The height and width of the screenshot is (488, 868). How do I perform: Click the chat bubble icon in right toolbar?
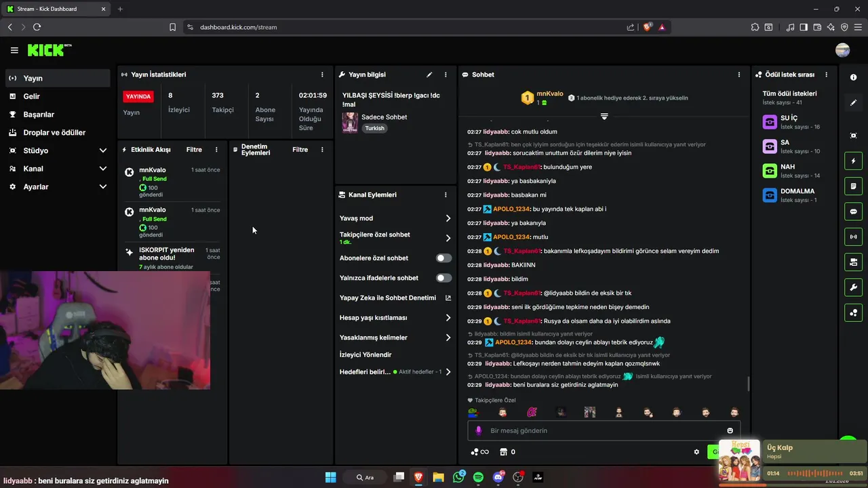click(853, 211)
